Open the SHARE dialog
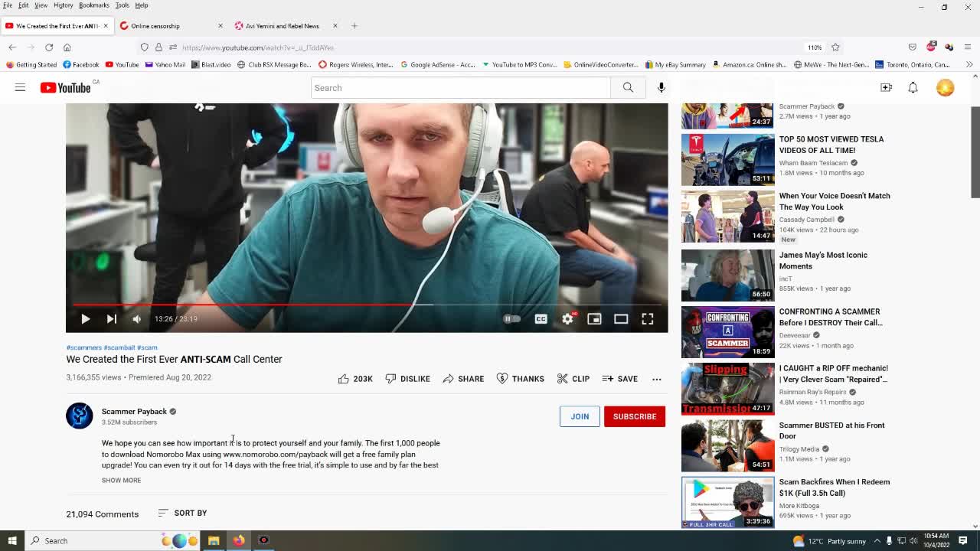 [463, 379]
